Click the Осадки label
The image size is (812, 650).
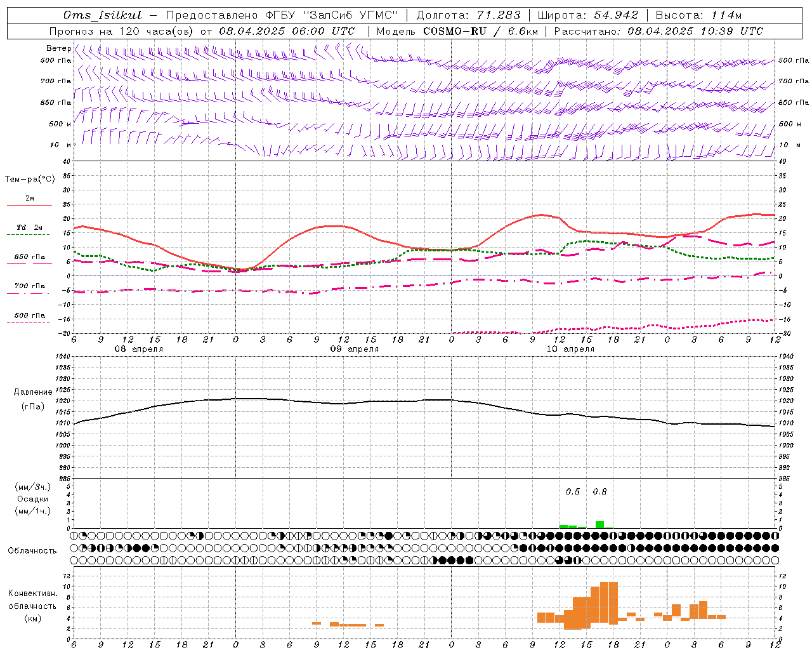[x=33, y=499]
